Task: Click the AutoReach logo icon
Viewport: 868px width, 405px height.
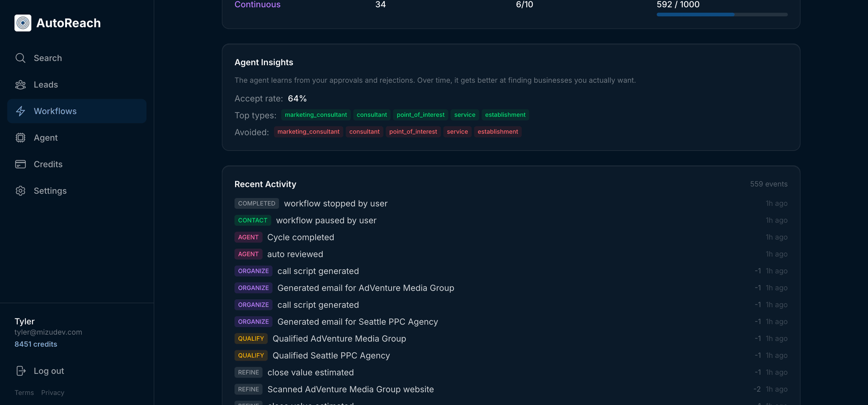Action: [x=23, y=23]
